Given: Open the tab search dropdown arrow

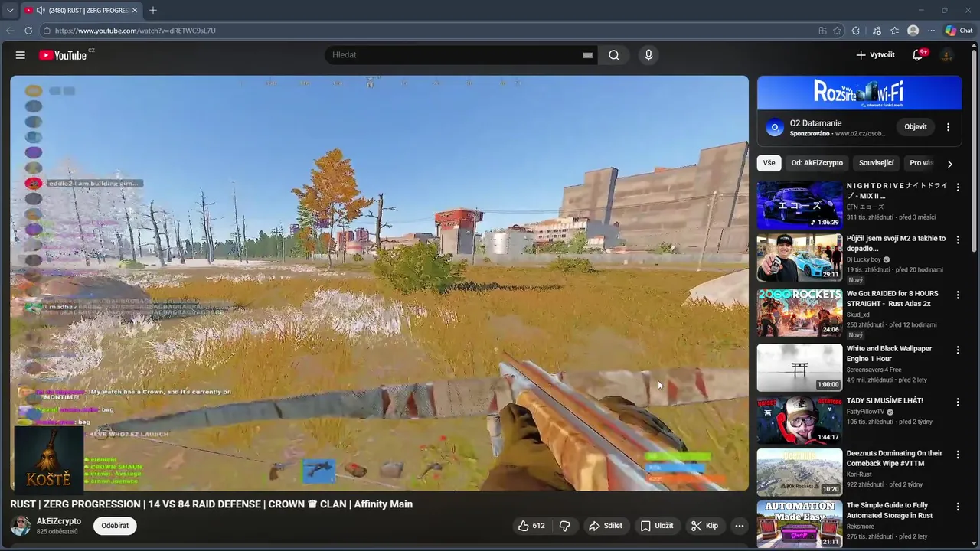Looking at the screenshot, I should click(10, 11).
